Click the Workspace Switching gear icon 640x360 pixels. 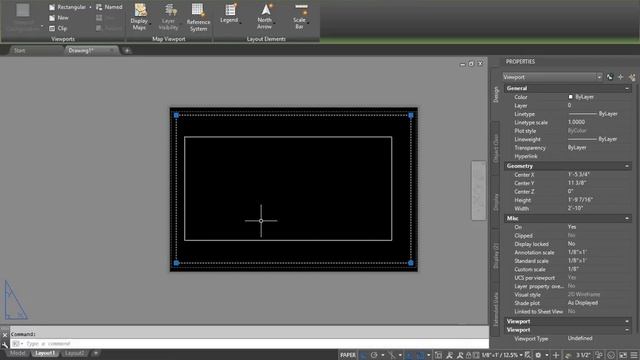click(x=538, y=355)
